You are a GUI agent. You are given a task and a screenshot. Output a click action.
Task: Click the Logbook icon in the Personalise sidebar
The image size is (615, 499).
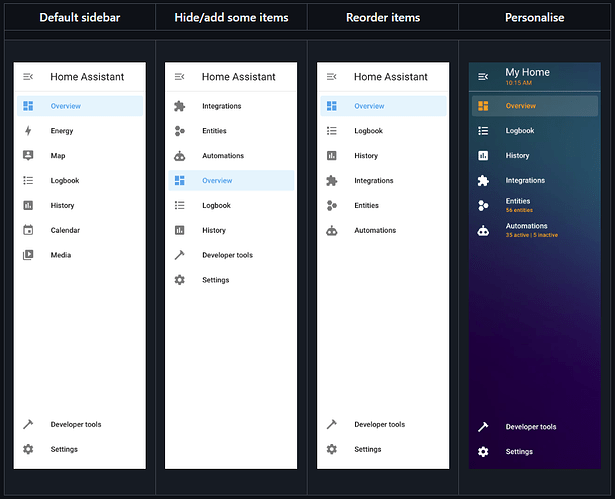pyautogui.click(x=483, y=131)
